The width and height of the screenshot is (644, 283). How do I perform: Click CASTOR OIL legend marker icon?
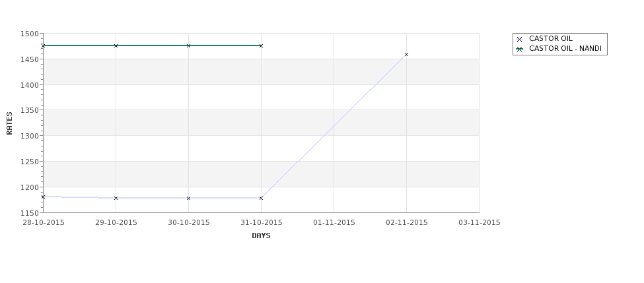click(520, 39)
